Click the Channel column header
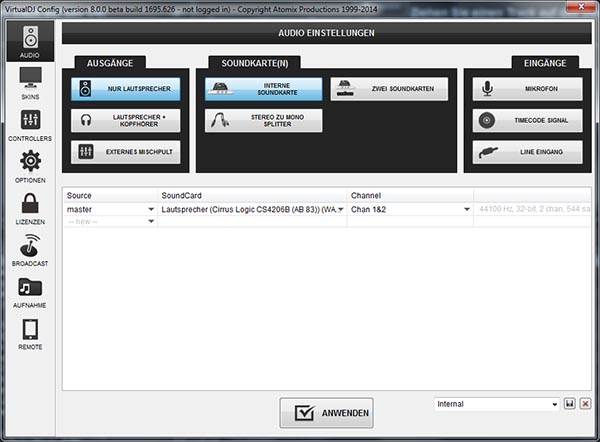The width and height of the screenshot is (600, 442). pyautogui.click(x=410, y=196)
